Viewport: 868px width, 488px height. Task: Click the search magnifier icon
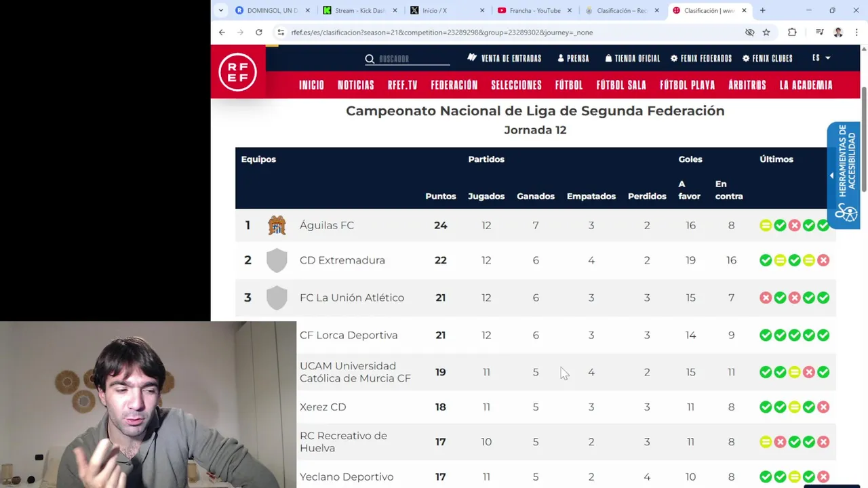coord(370,59)
